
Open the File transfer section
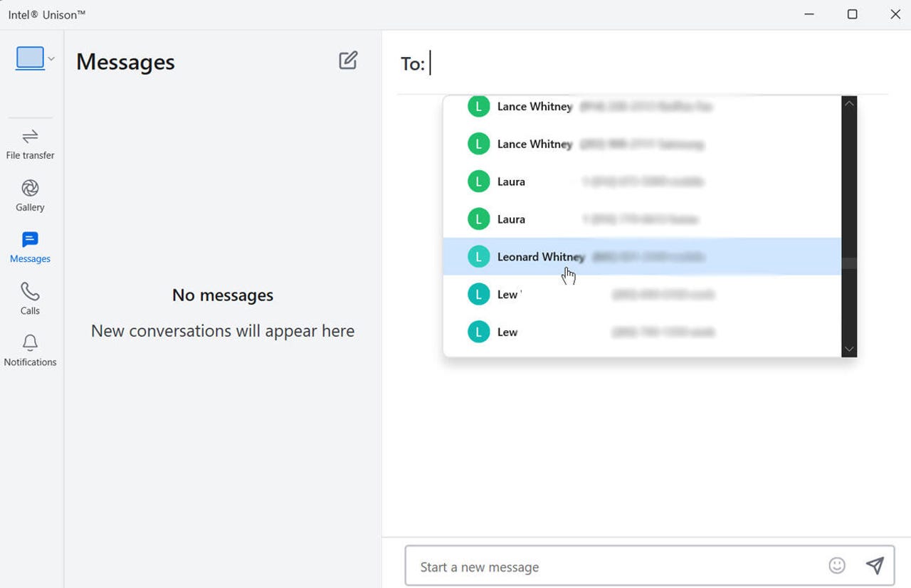coord(30,145)
